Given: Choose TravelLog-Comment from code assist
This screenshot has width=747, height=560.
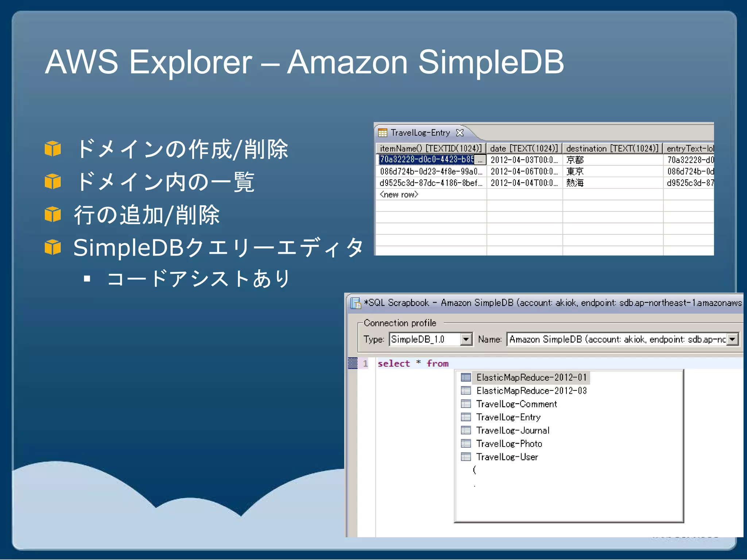Looking at the screenshot, I should coord(516,404).
